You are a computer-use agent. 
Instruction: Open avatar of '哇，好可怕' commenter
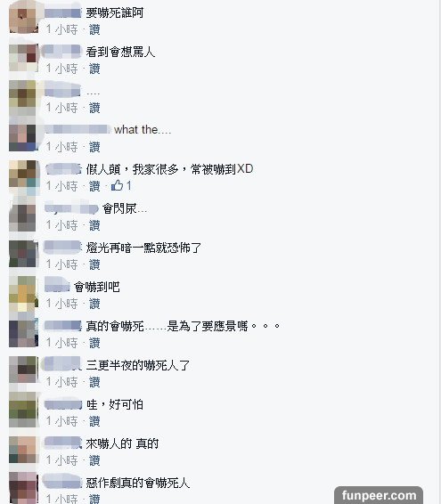23,411
